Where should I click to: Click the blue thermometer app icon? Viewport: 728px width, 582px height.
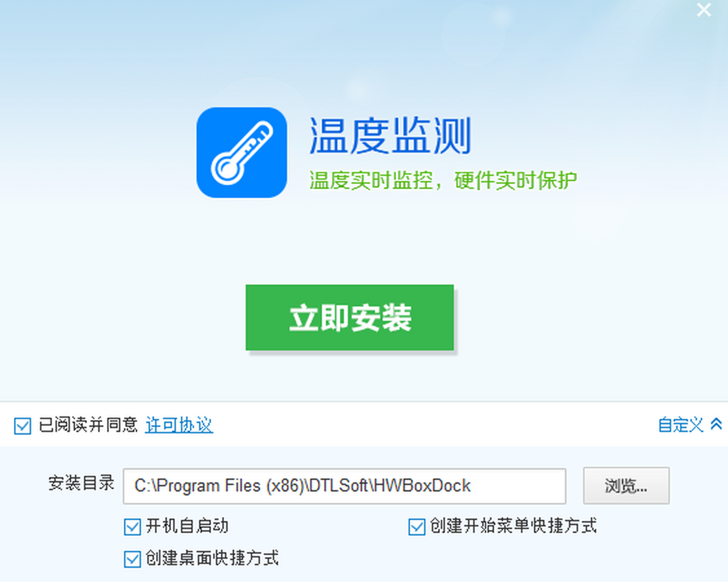coord(241,153)
